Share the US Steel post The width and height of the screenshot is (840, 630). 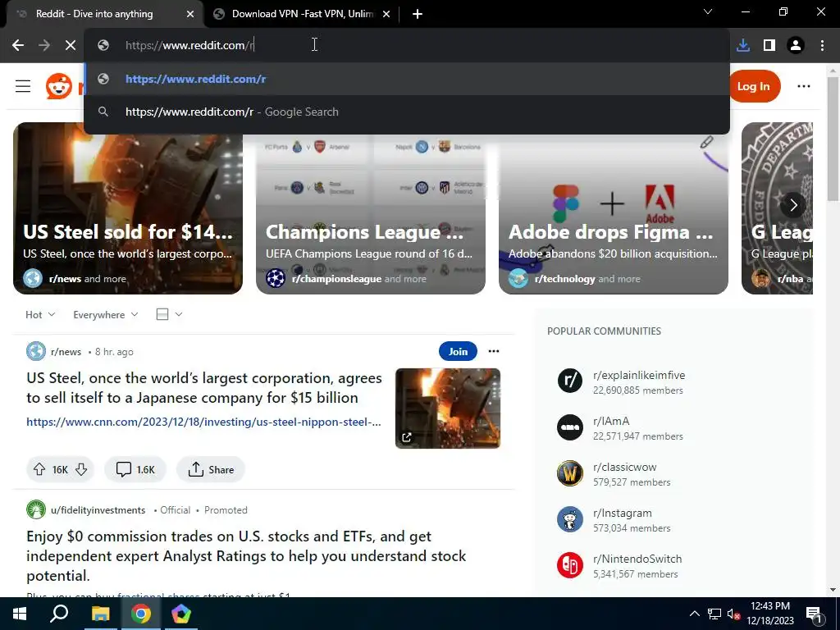211,469
